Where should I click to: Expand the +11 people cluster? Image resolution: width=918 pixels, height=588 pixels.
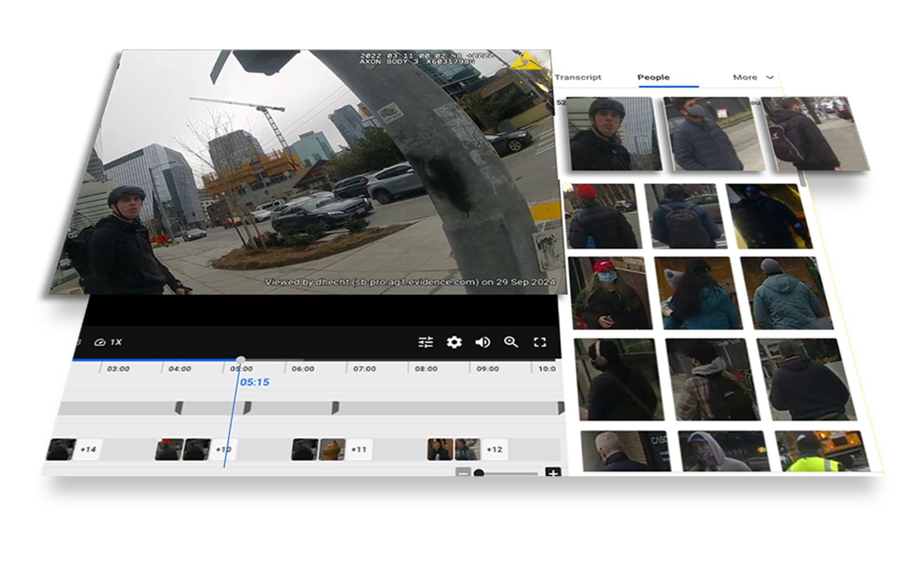[359, 450]
